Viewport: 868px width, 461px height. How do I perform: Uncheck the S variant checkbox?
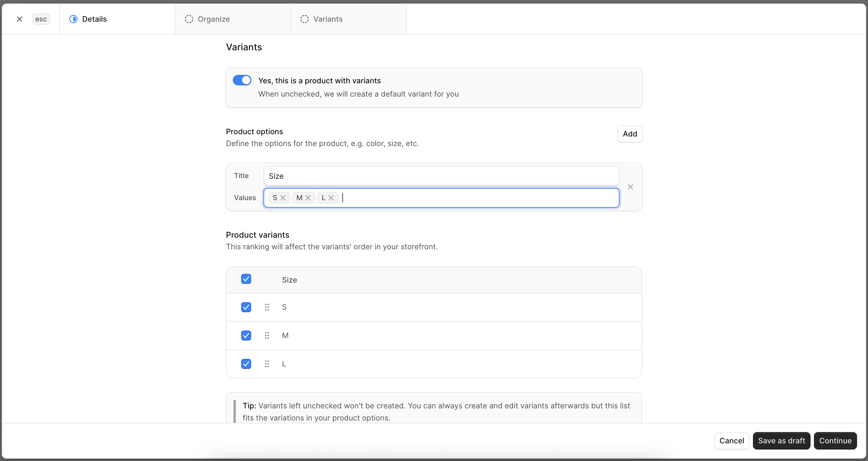point(246,307)
